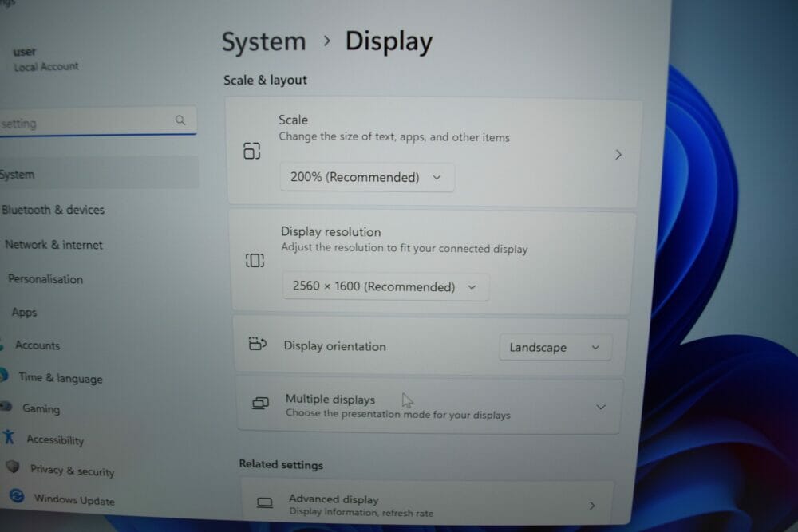
Task: Focus the Find a setting search box
Action: point(97,121)
